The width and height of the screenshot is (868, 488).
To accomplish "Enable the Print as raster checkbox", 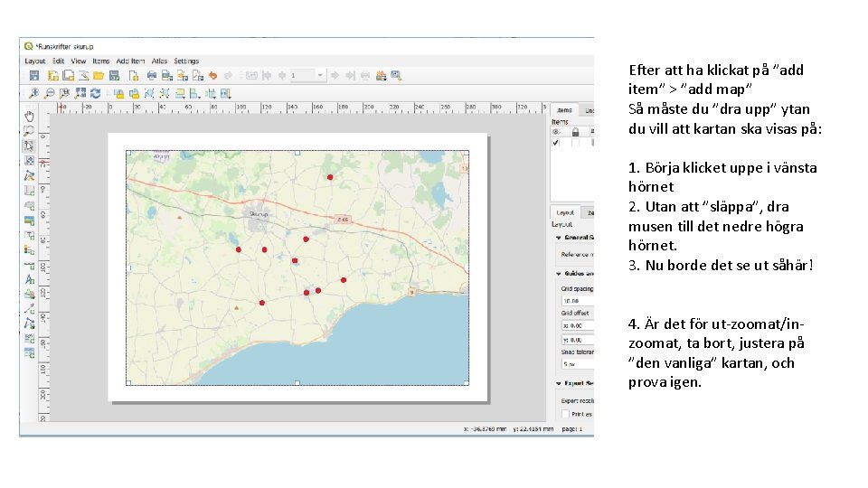I will coord(566,413).
